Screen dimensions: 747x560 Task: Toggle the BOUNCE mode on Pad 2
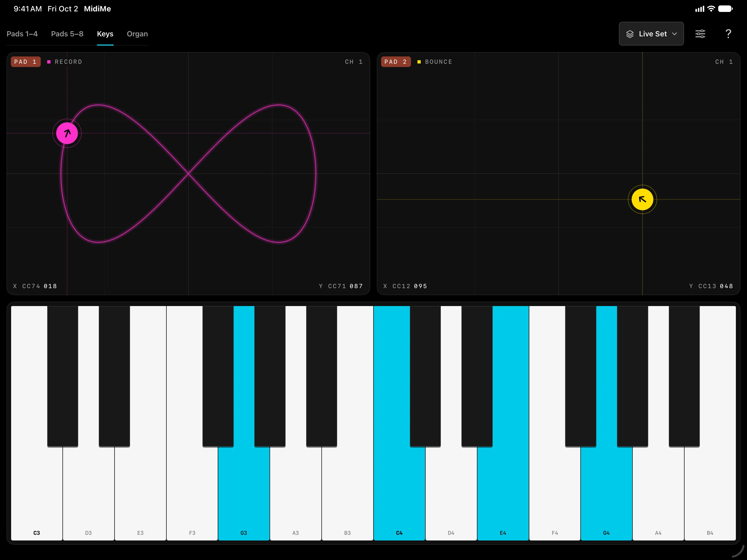(x=435, y=62)
